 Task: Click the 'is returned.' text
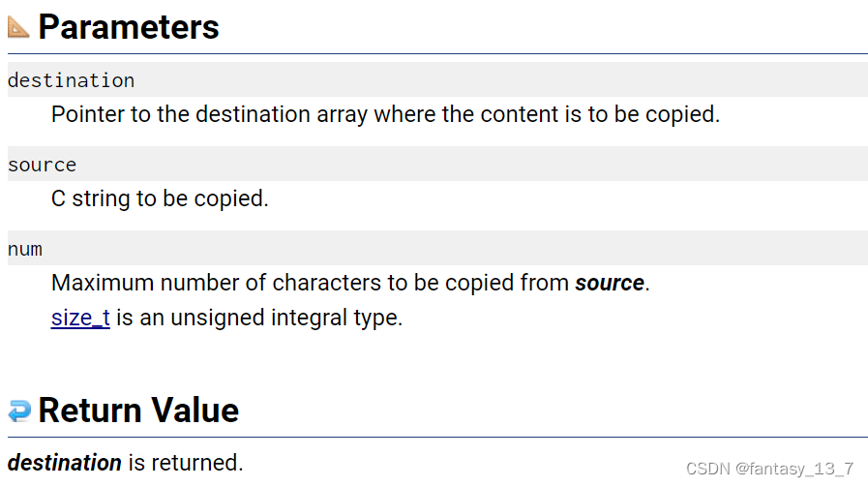(x=186, y=463)
